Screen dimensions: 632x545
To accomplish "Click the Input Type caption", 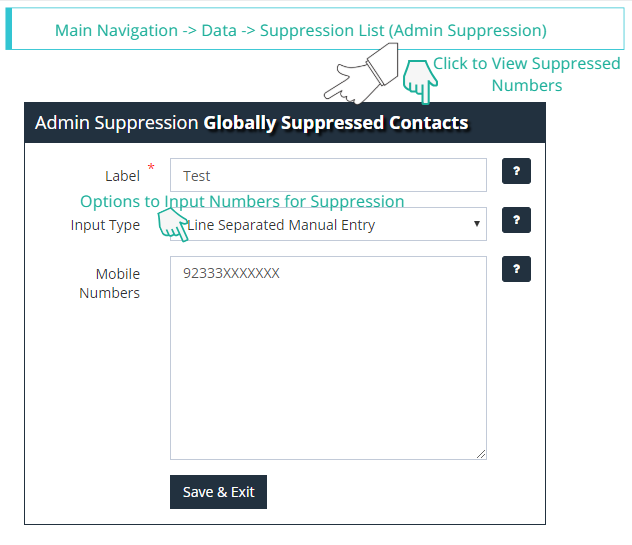I will [x=105, y=225].
